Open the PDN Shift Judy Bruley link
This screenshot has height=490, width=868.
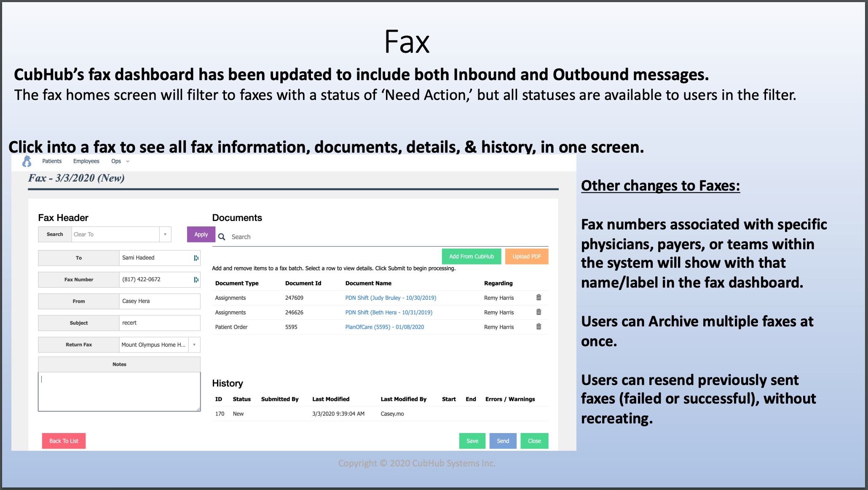pyautogui.click(x=391, y=298)
